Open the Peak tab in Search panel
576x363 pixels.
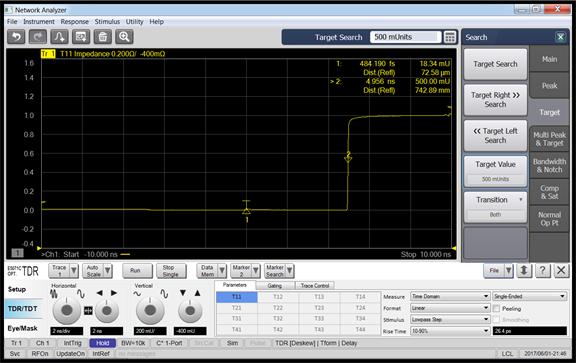pos(549,86)
